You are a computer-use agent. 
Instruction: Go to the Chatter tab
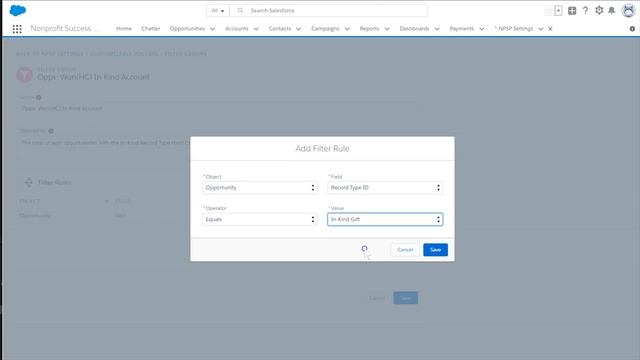[x=151, y=29]
